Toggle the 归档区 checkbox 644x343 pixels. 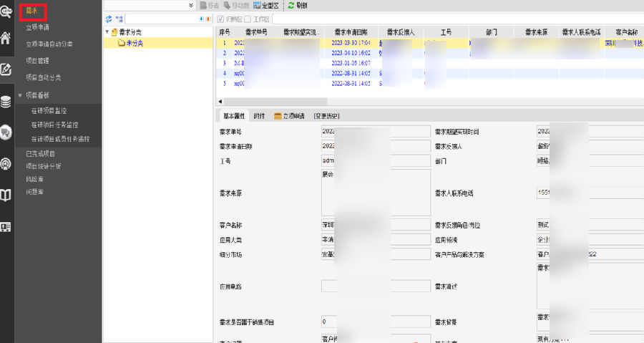pos(220,19)
